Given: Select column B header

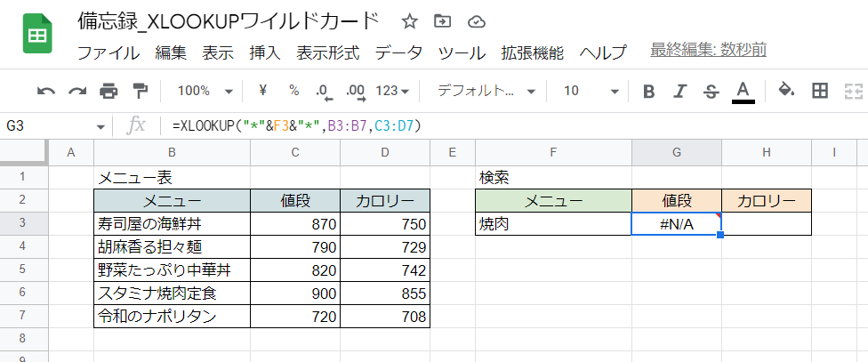Looking at the screenshot, I should coord(172,153).
